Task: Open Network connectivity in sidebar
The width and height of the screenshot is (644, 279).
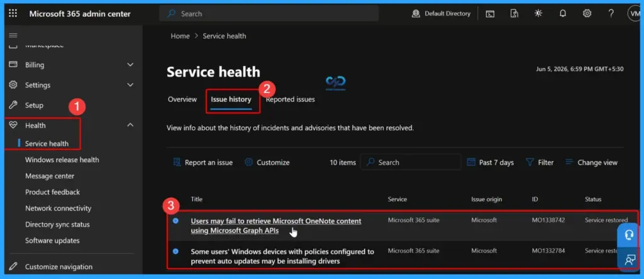Action: 57,208
